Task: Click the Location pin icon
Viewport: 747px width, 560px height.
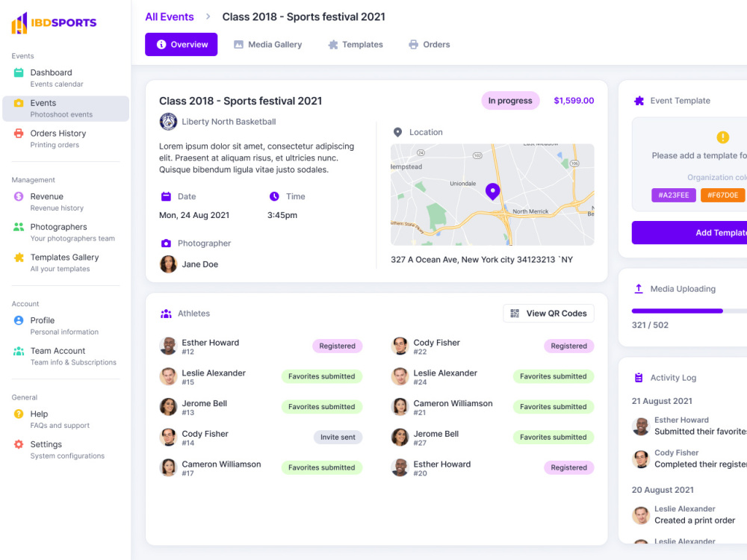Action: point(397,132)
